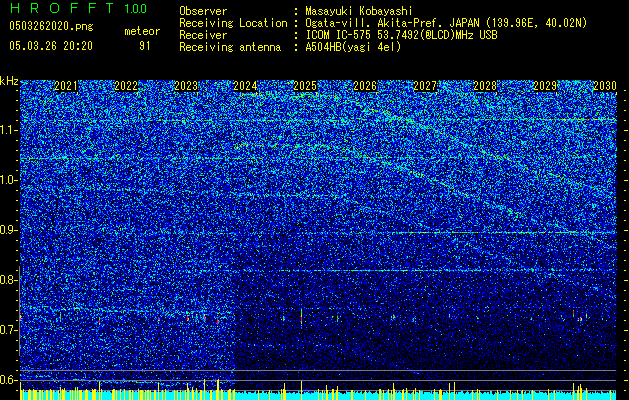Screen dimensions: 629x400
Task: Click the 0.7 kHz frequency label
Action: pos(8,330)
